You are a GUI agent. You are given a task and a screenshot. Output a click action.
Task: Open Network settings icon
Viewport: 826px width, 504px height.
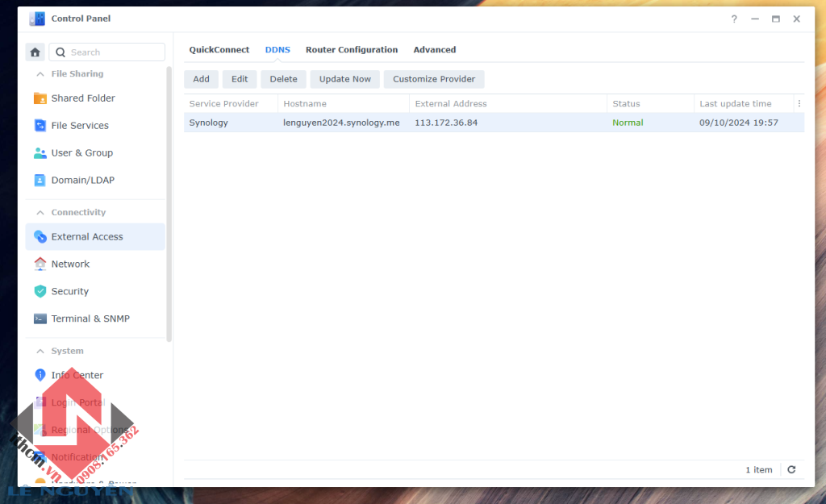click(x=40, y=264)
